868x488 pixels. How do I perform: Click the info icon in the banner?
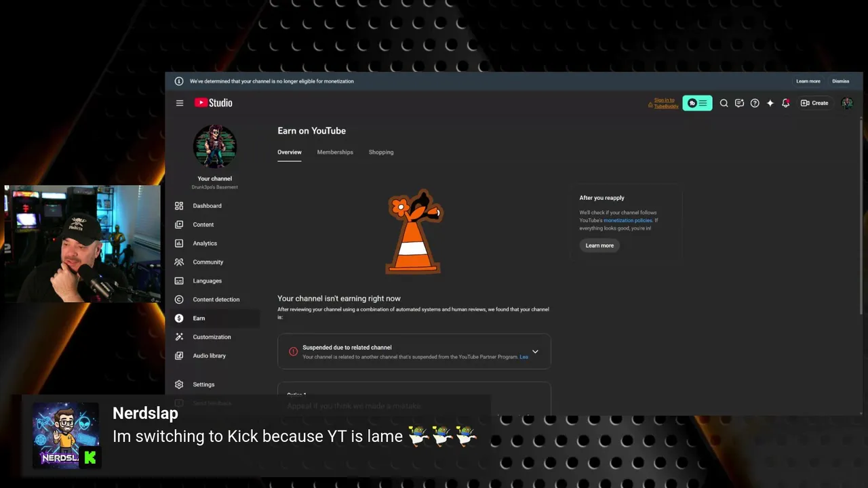[179, 81]
